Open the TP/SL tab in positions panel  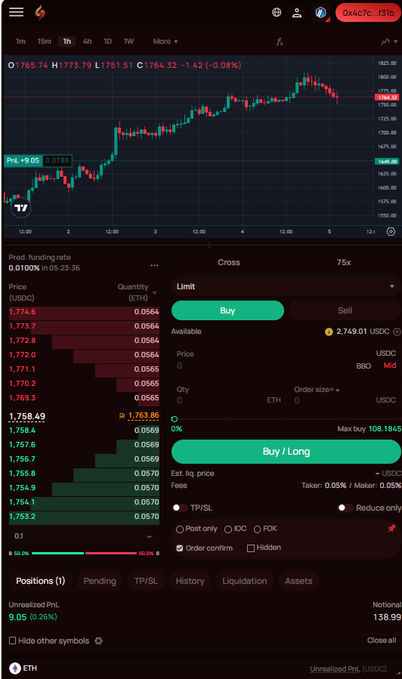pyautogui.click(x=146, y=581)
